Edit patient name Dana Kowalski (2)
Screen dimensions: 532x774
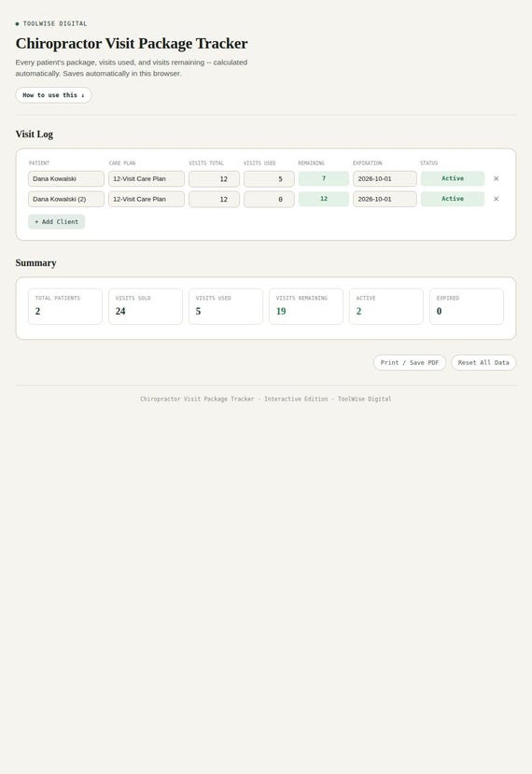point(66,199)
